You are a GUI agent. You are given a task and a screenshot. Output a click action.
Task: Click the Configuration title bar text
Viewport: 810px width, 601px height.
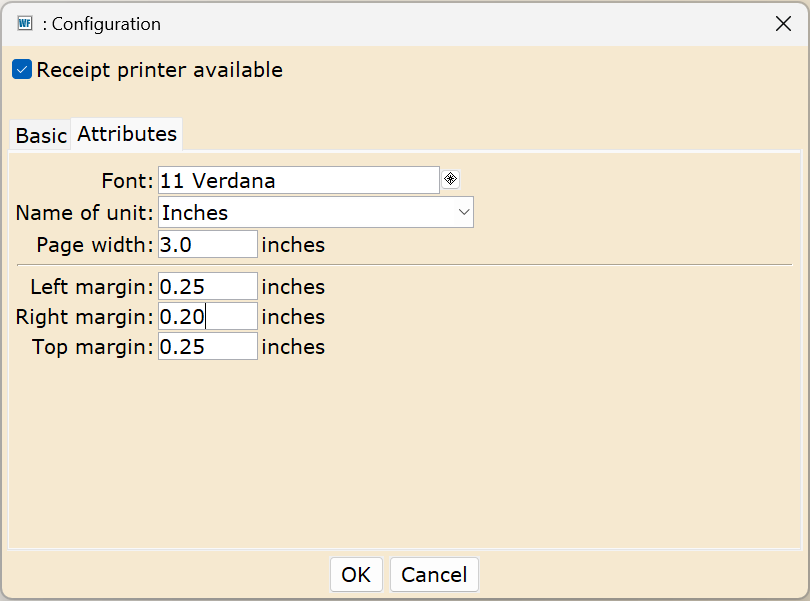(101, 24)
